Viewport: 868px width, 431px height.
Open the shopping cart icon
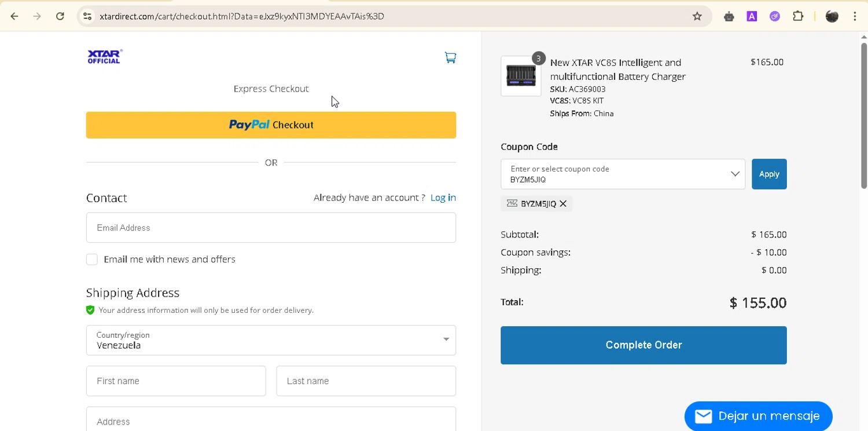(x=450, y=57)
